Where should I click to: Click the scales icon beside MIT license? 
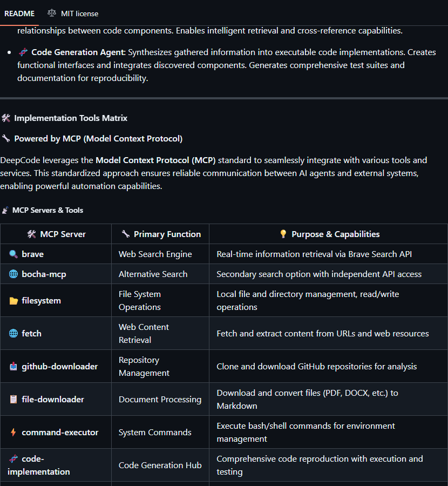click(52, 13)
